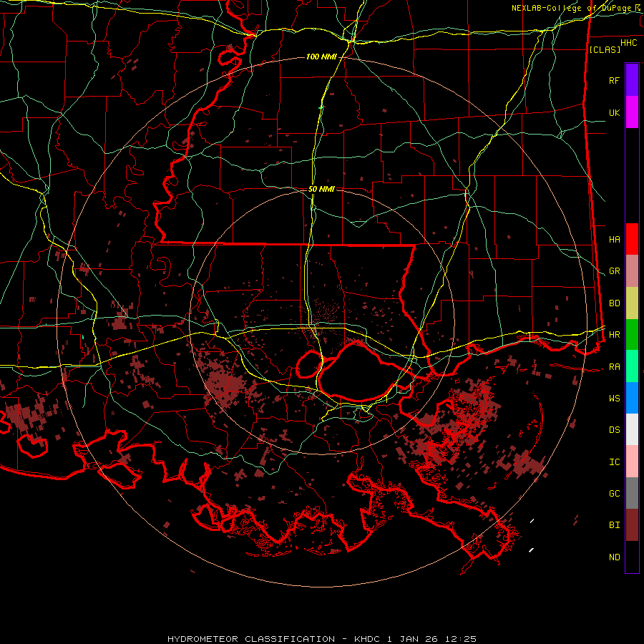The image size is (644, 644).
Task: Click the GR pink-brown legend swatch
Action: (x=632, y=271)
